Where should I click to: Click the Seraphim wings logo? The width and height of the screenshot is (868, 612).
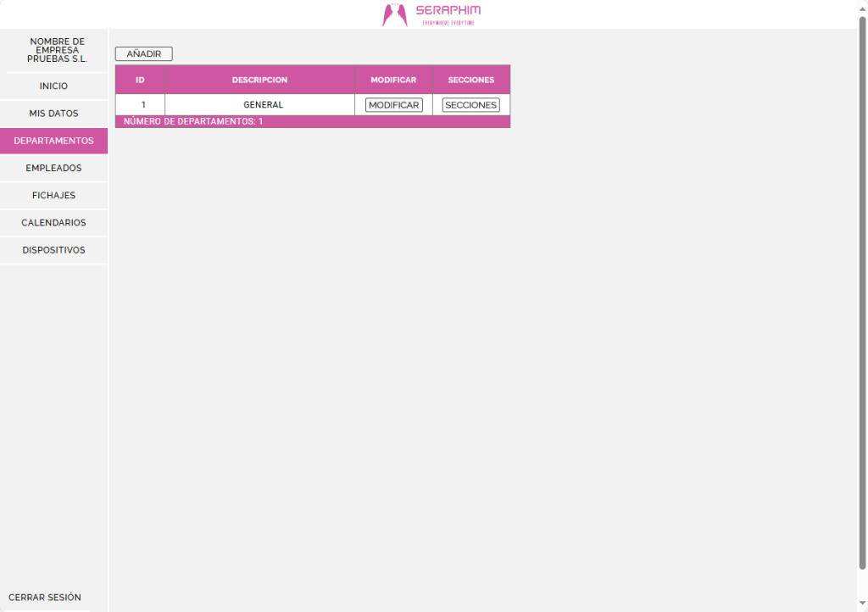click(x=395, y=14)
